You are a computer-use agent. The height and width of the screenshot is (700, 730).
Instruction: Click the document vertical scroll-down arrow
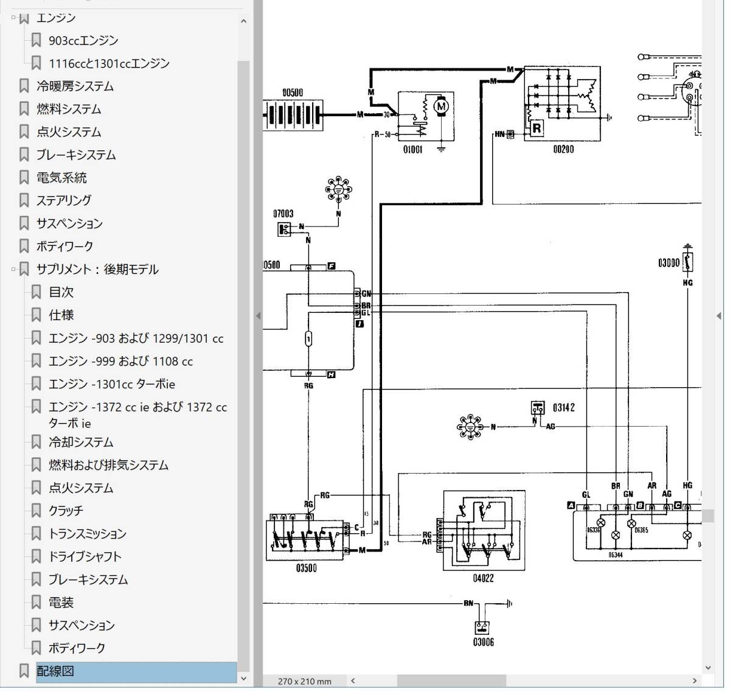click(708, 668)
